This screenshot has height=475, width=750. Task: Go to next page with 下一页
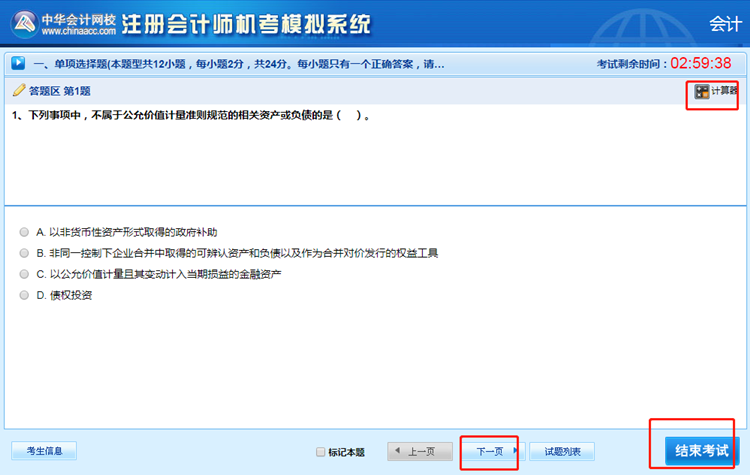(x=490, y=451)
